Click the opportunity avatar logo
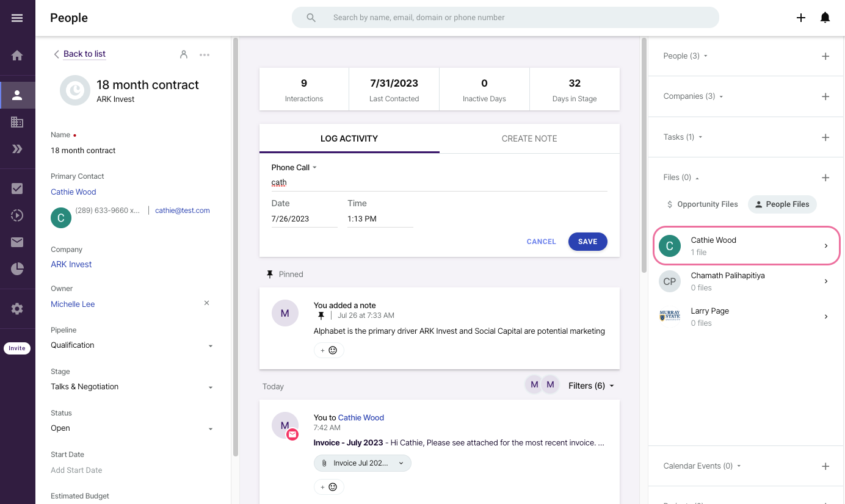Viewport: 845px width, 504px height. pos(75,91)
